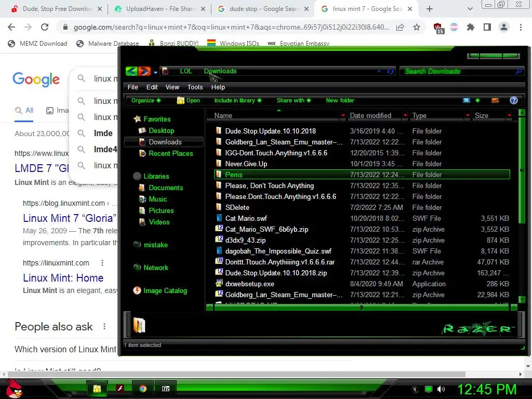Open the Tools menu in Explorer

point(195,87)
